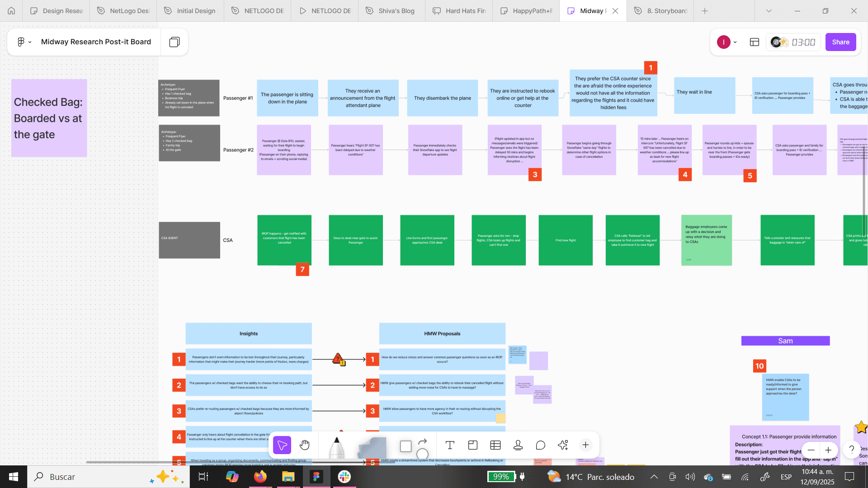
Task: Switch to the Shiva's Blog tab
Action: point(391,11)
